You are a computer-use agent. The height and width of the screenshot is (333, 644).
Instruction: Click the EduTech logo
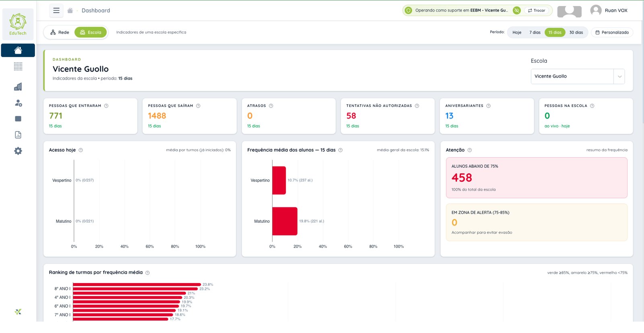18,24
